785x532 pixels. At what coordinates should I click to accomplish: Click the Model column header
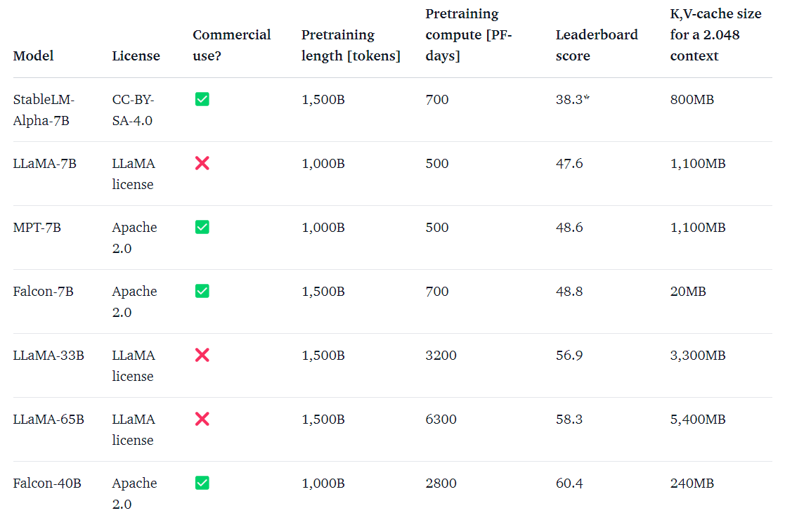33,56
